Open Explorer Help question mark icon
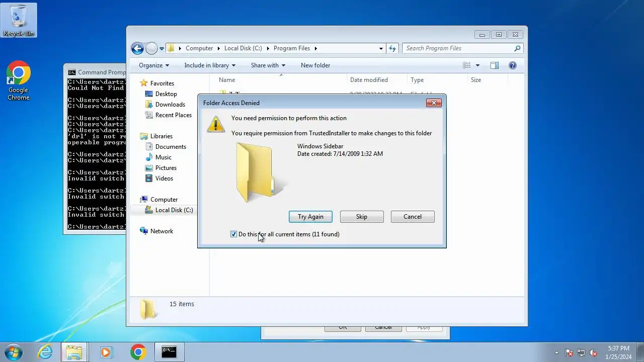 click(x=513, y=65)
